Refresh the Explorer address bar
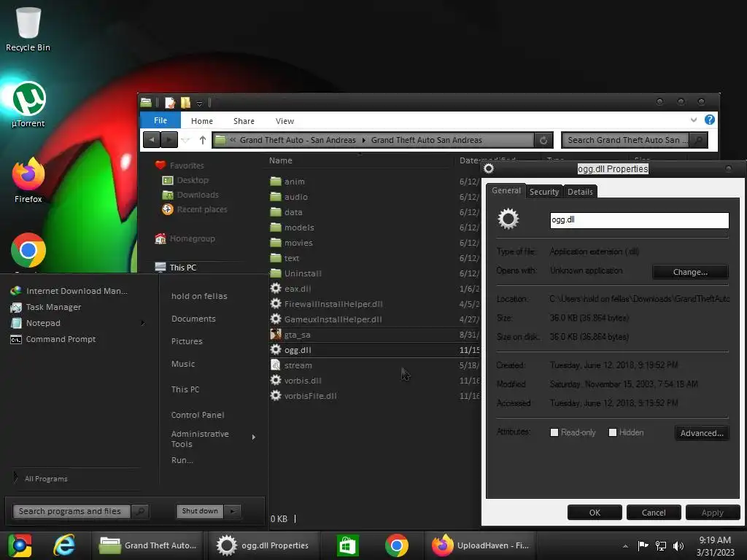The height and width of the screenshot is (560, 747). pyautogui.click(x=543, y=140)
